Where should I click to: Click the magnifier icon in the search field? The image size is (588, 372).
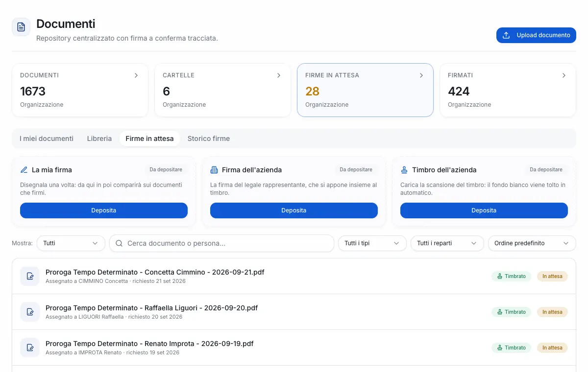pos(119,243)
